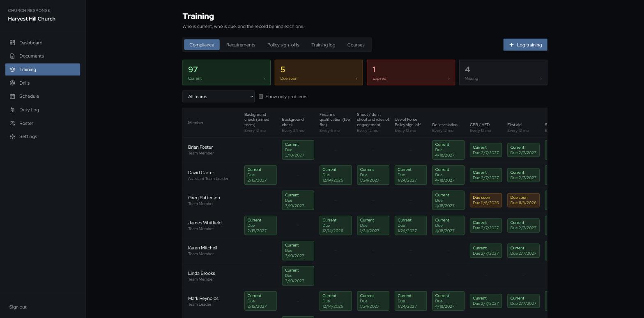Click the Log training button

coord(525,45)
